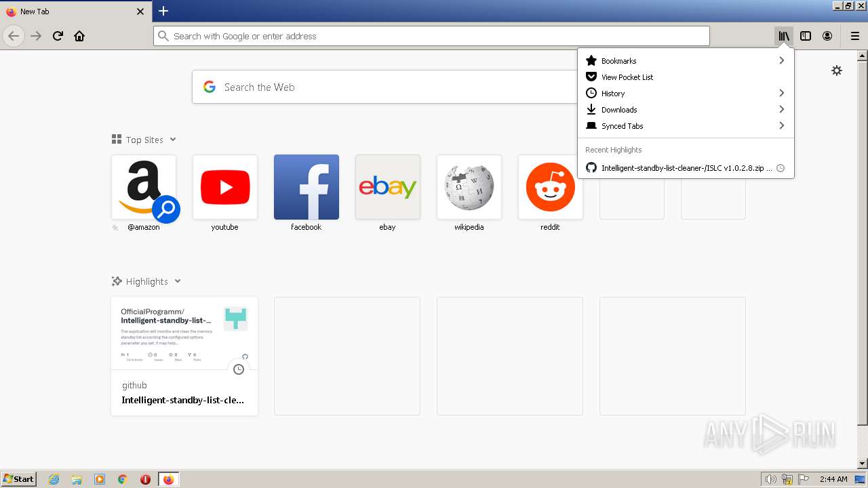Launch Chrome from the taskbar
Viewport: 868px width, 488px height.
123,479
